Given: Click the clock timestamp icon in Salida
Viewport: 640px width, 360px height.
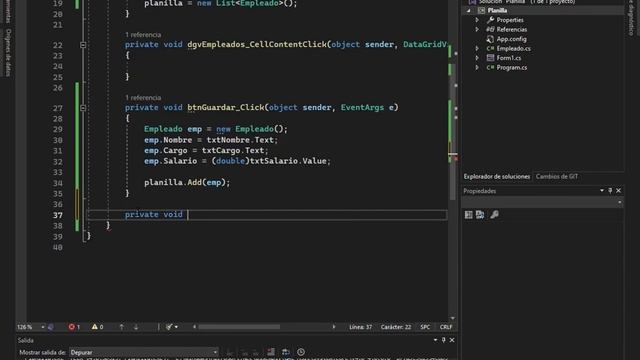Looking at the screenshot, I should 301,352.
